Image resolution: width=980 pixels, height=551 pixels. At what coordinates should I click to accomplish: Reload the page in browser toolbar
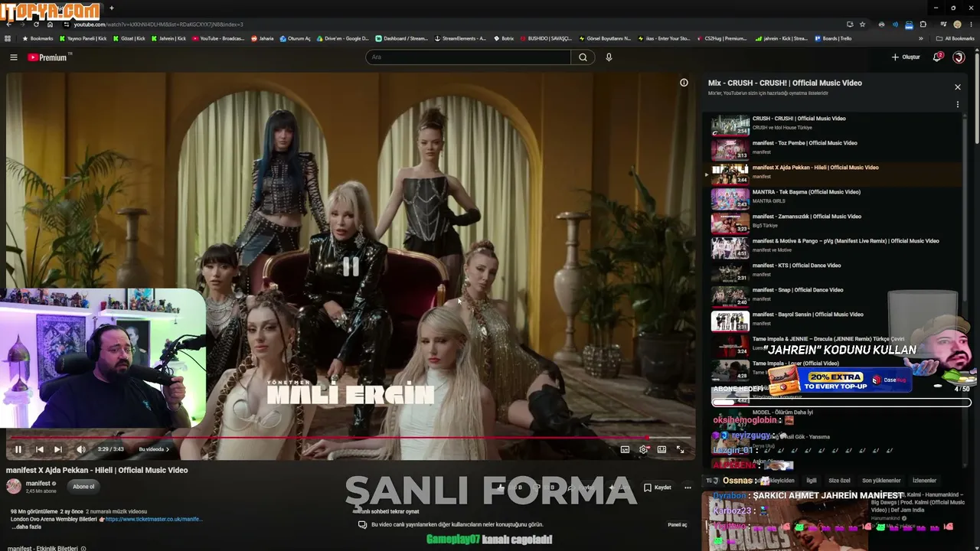36,24
